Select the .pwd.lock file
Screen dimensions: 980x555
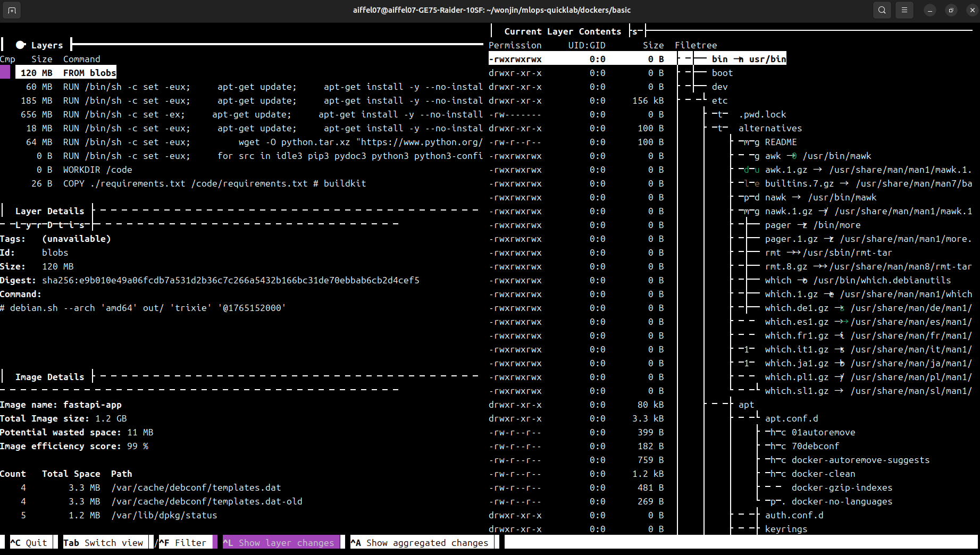coord(762,114)
